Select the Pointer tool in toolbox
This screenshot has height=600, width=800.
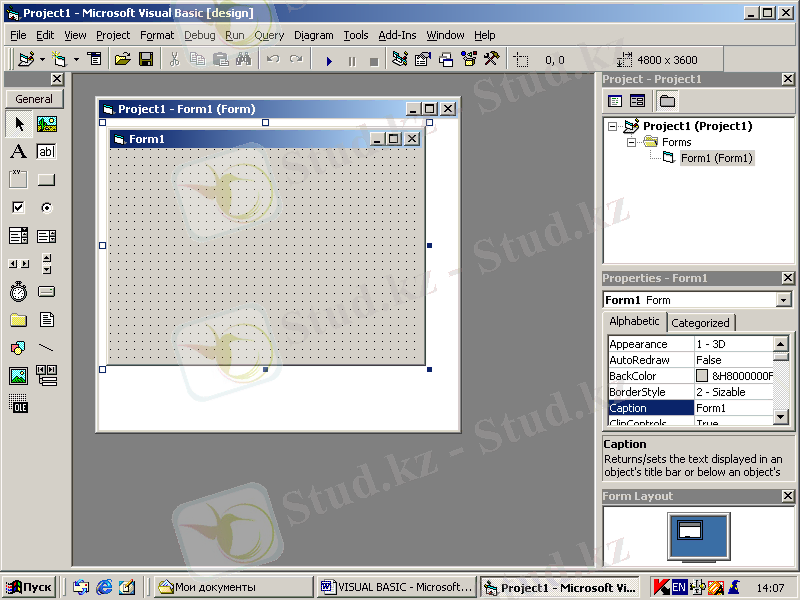(19, 124)
